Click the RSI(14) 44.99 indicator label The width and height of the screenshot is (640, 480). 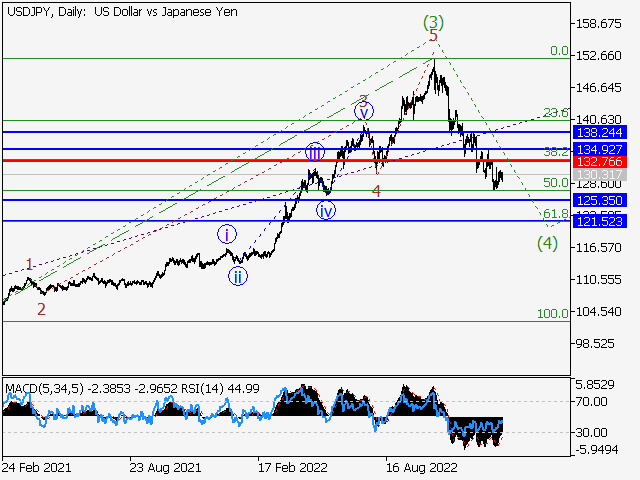tap(220, 388)
